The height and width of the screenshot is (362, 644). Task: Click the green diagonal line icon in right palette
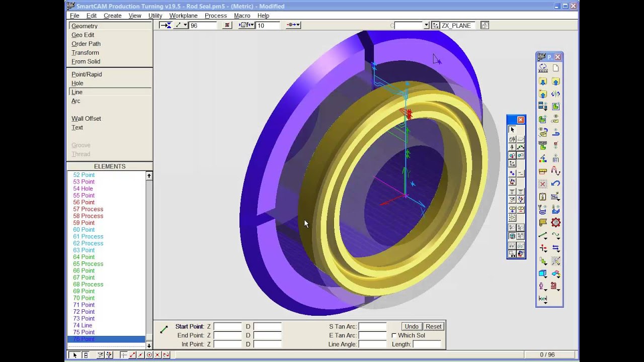(542, 235)
